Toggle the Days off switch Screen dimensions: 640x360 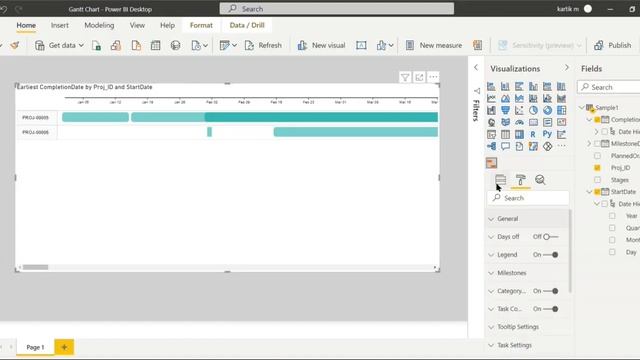[551, 237]
